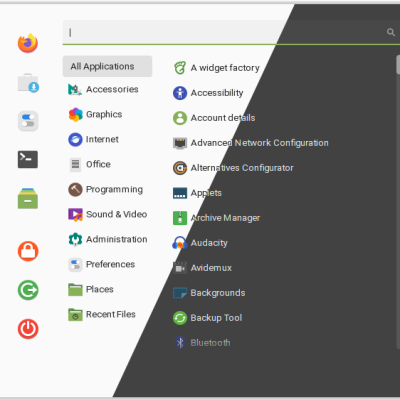The height and width of the screenshot is (400, 400).
Task: Log out using the green arrow icon
Action: pyautogui.click(x=28, y=290)
